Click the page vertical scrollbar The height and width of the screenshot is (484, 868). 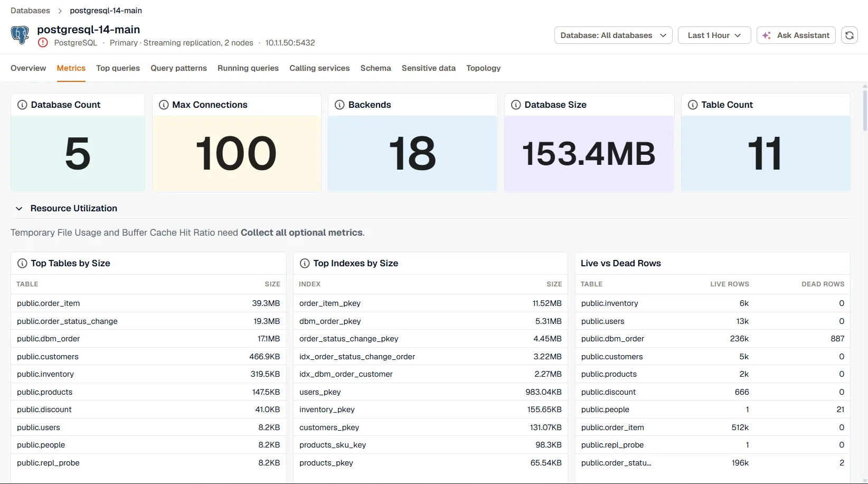[864, 110]
